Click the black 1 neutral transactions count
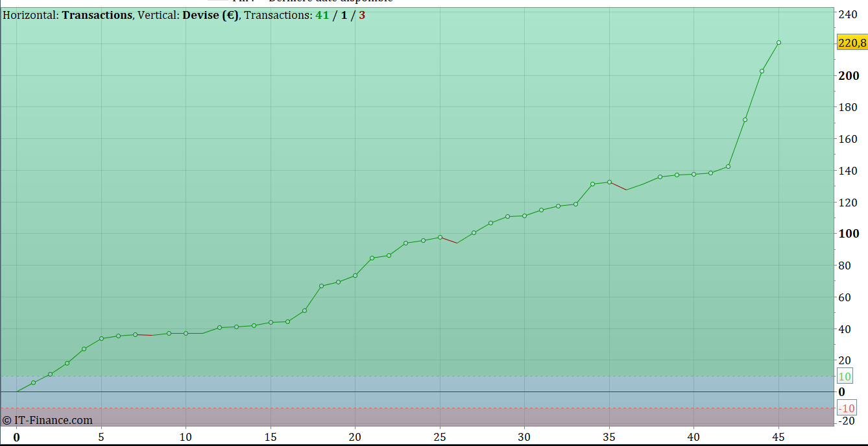 tap(344, 15)
